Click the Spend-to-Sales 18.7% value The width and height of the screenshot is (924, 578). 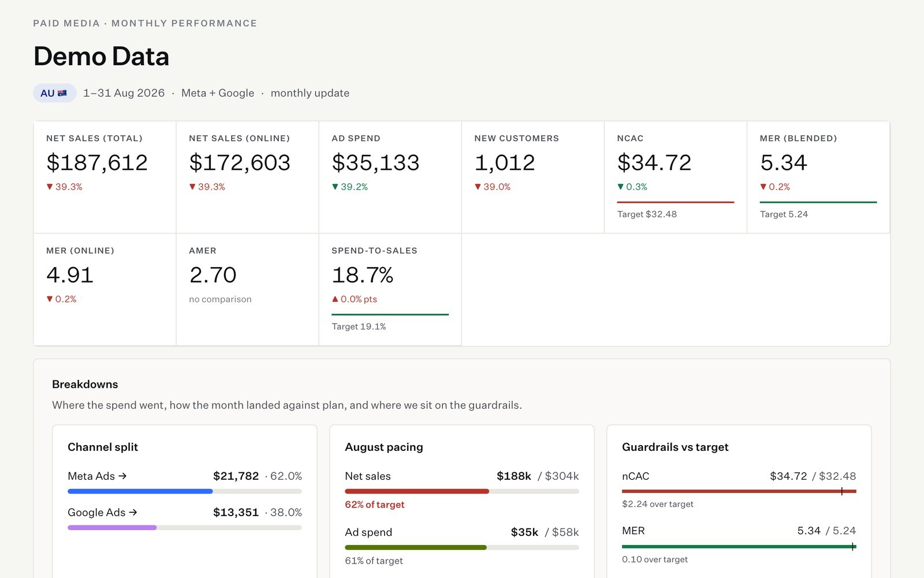click(x=363, y=275)
